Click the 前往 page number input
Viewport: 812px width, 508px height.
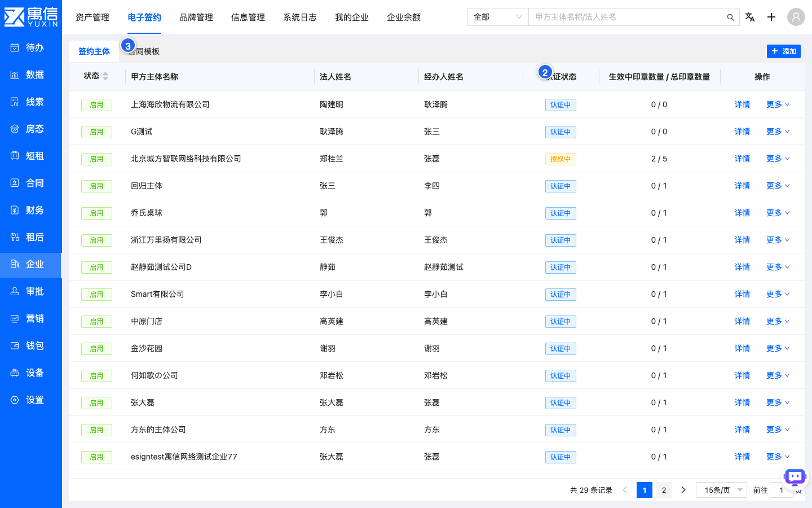(x=782, y=490)
